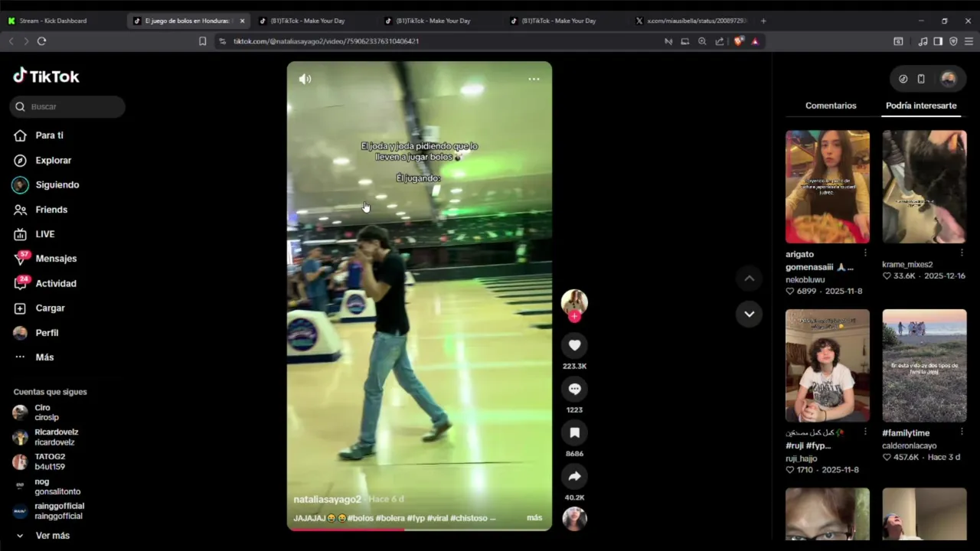Mute the video with speaker icon
The width and height of the screenshot is (980, 551).
point(305,79)
